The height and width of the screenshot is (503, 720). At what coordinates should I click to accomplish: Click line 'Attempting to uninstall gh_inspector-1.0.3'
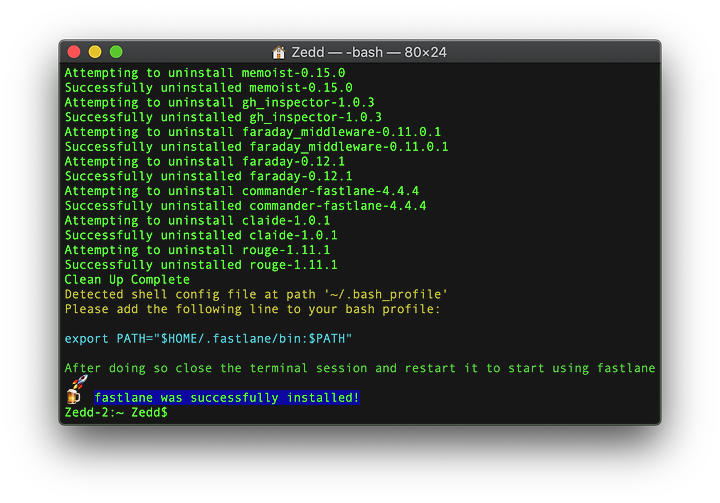[219, 102]
